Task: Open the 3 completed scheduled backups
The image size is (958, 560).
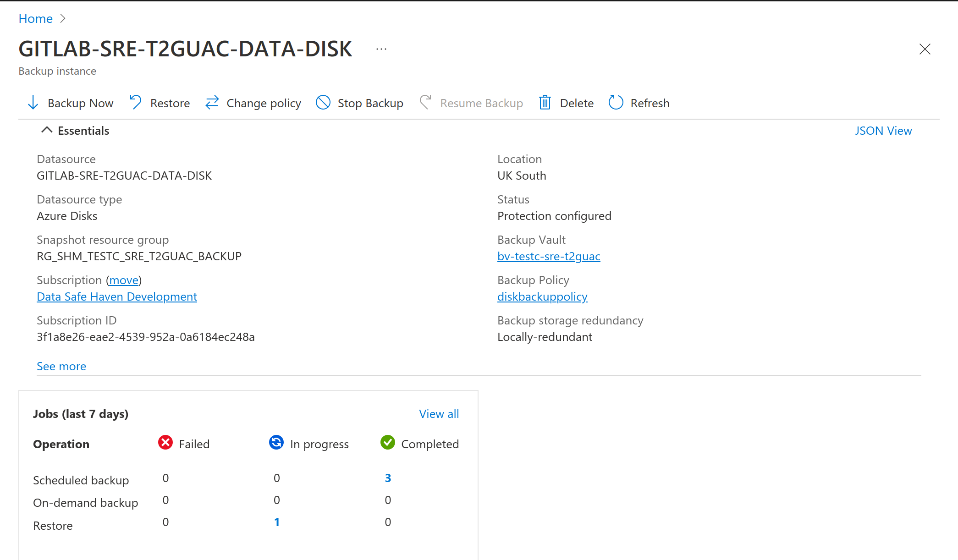Action: click(388, 478)
